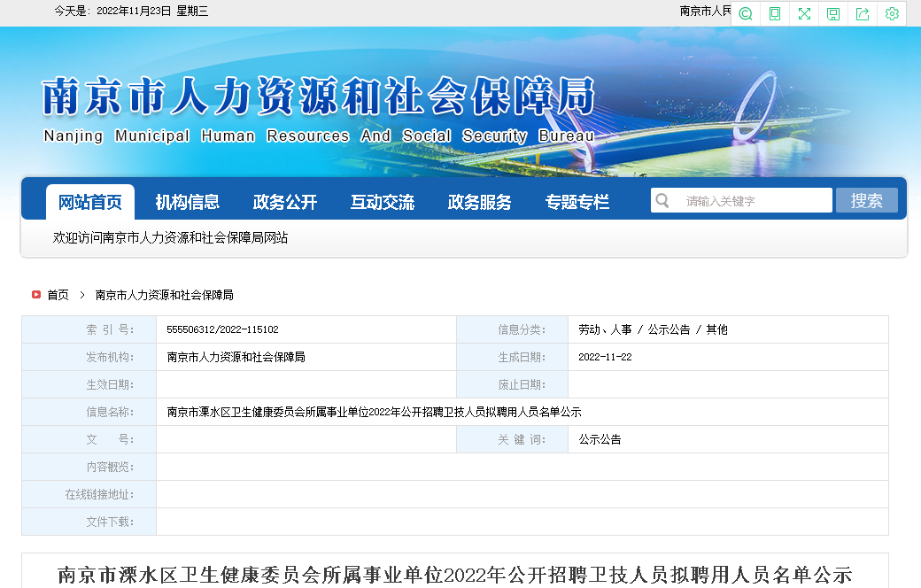The width and height of the screenshot is (921, 588).
Task: Click the keyword value 公示公告
Action: pyautogui.click(x=600, y=439)
